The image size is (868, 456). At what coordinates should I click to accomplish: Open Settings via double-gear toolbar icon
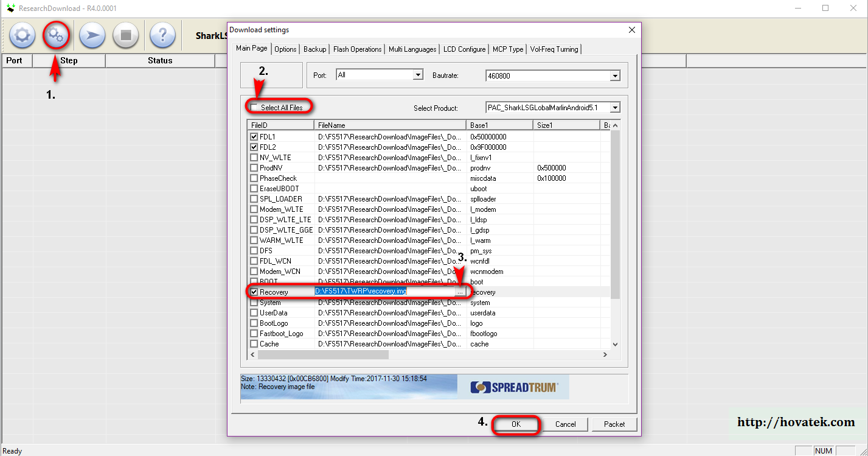(56, 35)
